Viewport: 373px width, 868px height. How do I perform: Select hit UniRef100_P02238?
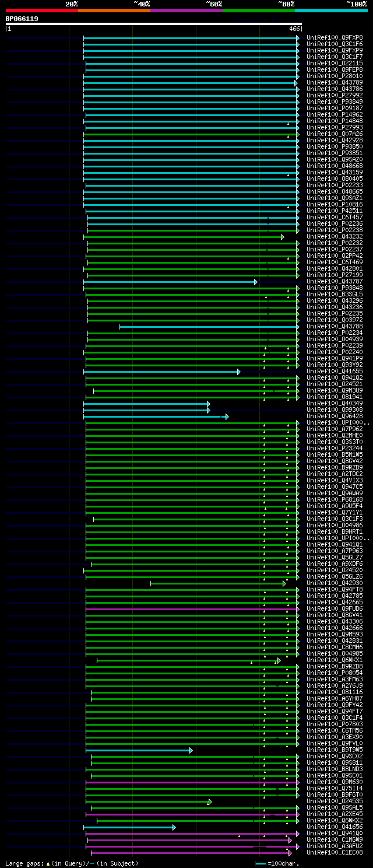click(335, 230)
